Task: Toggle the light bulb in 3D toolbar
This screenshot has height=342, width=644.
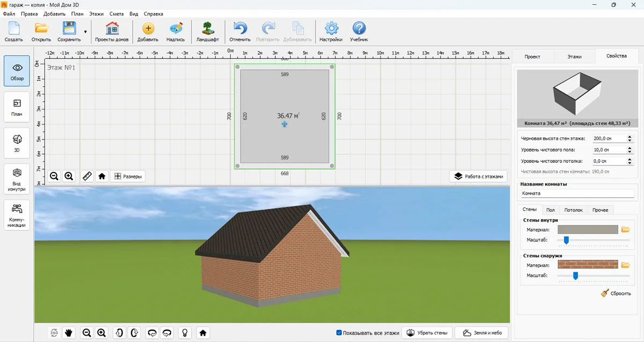Action: coord(185,333)
